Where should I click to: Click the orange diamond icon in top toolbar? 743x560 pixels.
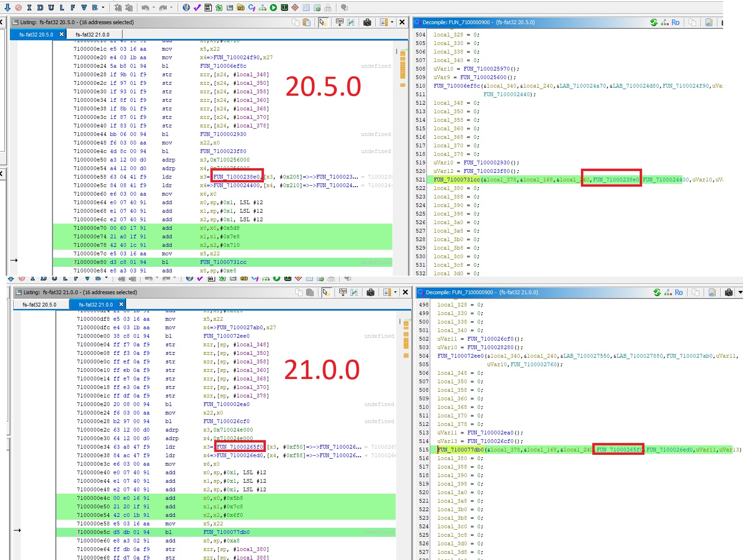point(295,8)
